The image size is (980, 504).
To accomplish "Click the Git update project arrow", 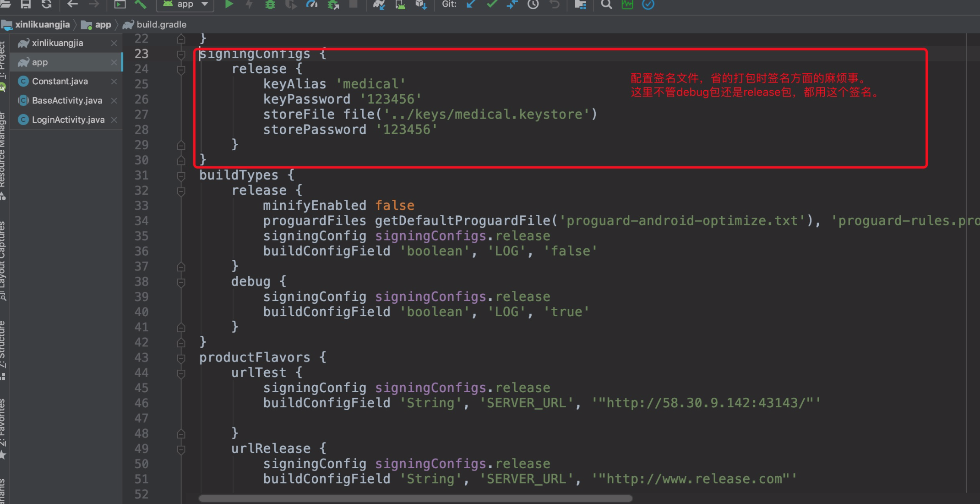I will 471,5.
